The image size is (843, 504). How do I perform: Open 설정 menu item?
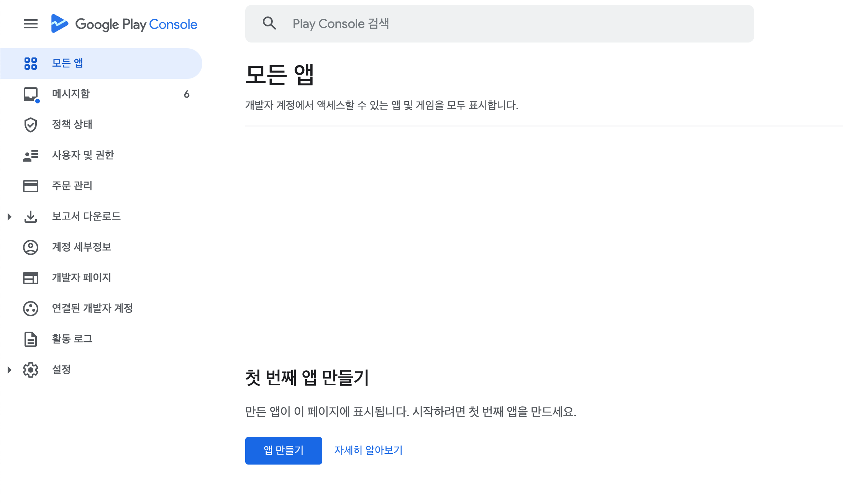click(x=61, y=370)
